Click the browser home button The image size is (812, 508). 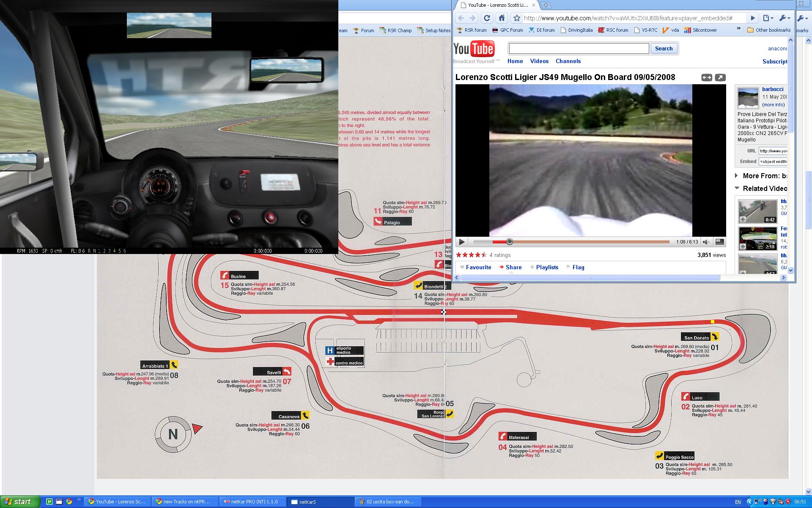coord(502,18)
